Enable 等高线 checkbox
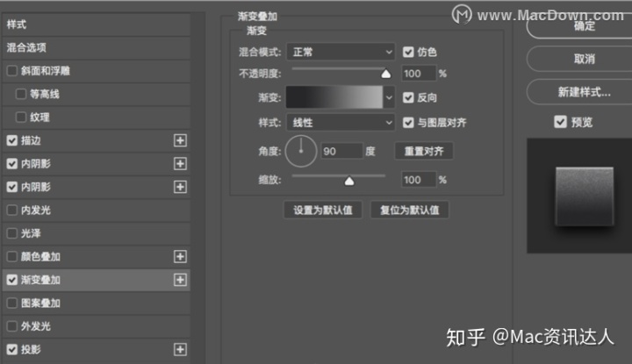Screen dimensions: 632x364 [20, 94]
